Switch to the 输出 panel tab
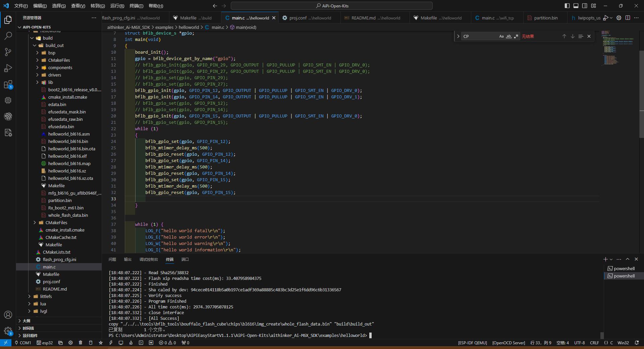Image resolution: width=644 pixels, height=349 pixels. pyautogui.click(x=128, y=259)
